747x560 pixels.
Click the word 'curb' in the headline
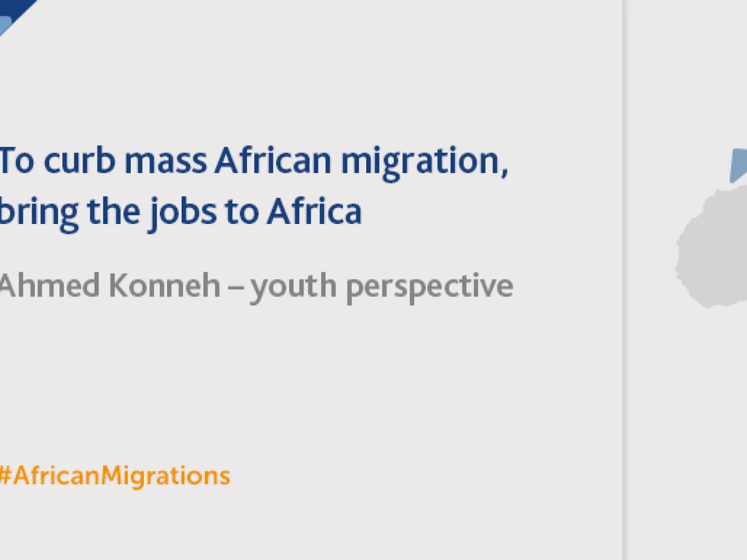click(x=79, y=161)
